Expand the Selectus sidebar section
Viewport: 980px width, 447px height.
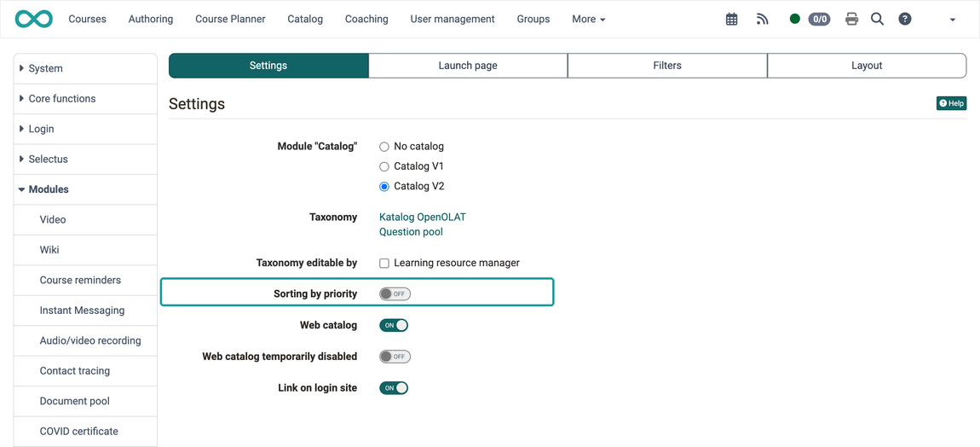[85, 159]
